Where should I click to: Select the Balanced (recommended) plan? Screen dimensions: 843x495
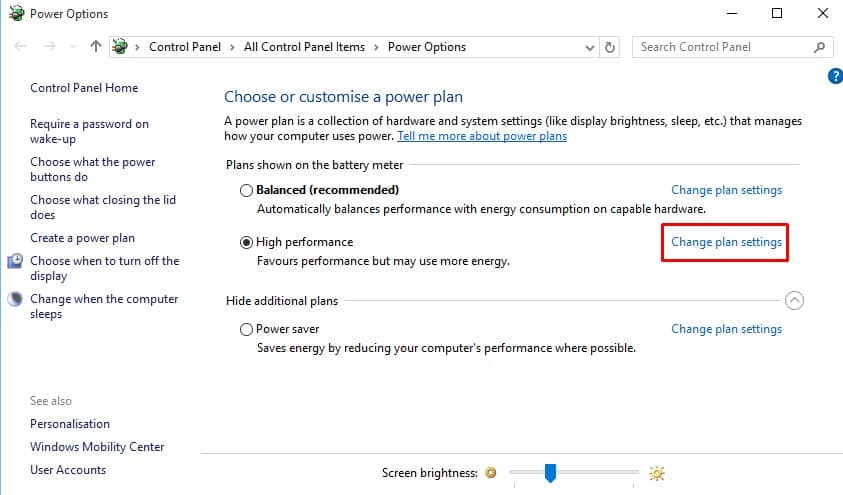tap(246, 190)
